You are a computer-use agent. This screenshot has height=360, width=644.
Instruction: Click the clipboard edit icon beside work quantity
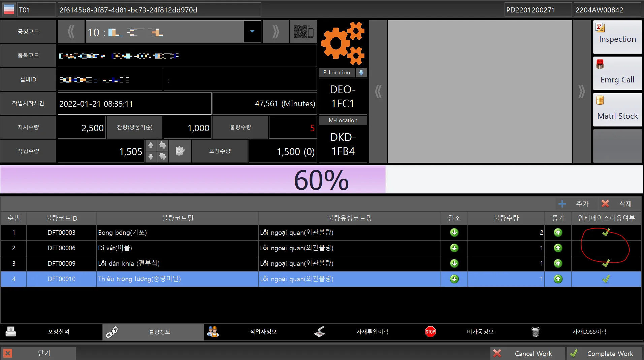tap(180, 151)
